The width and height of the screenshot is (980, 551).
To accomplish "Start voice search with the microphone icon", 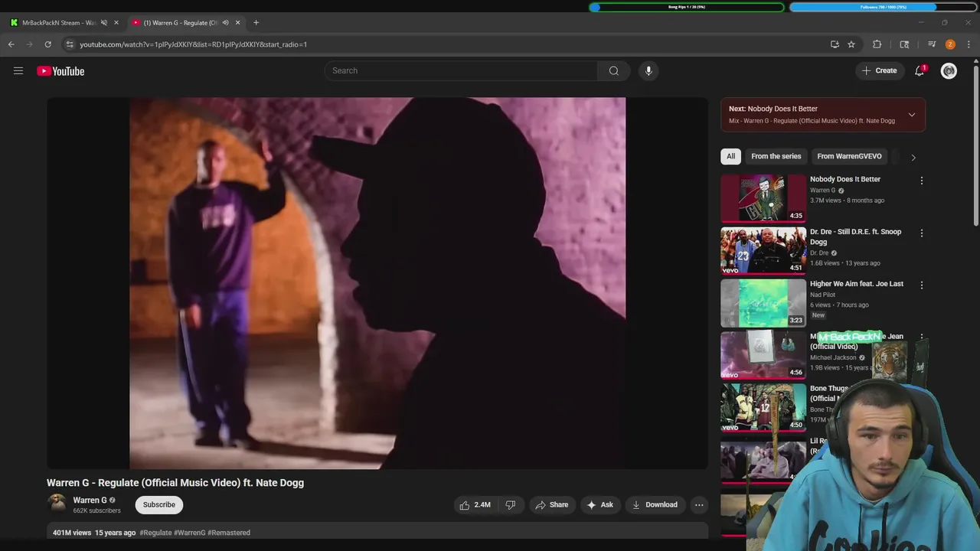I will point(648,70).
